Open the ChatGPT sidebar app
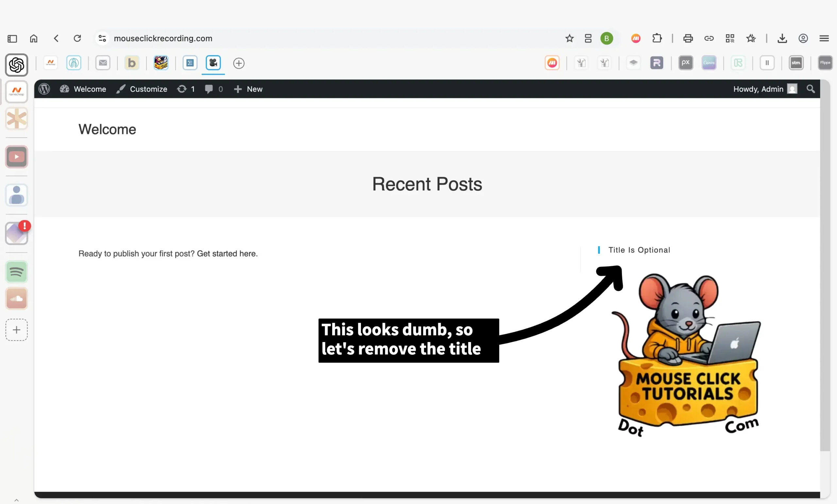This screenshot has height=504, width=837. pos(16,65)
